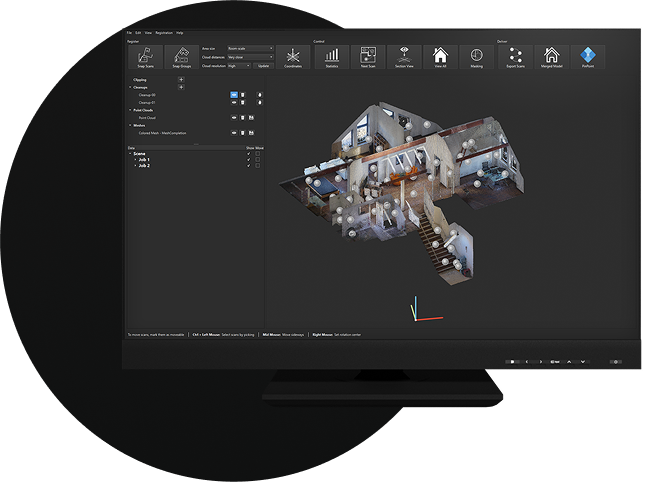Enable Move checkbox for Job 1

tap(258, 158)
